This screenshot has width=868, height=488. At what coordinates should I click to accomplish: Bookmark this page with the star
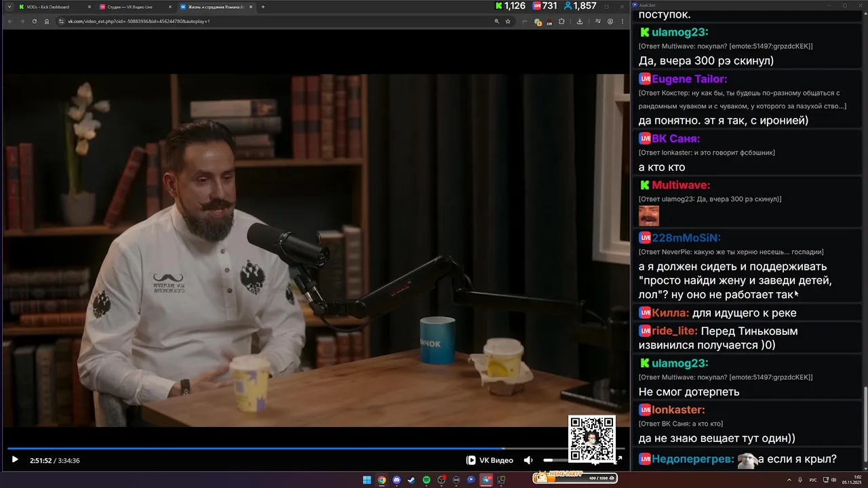click(x=508, y=21)
